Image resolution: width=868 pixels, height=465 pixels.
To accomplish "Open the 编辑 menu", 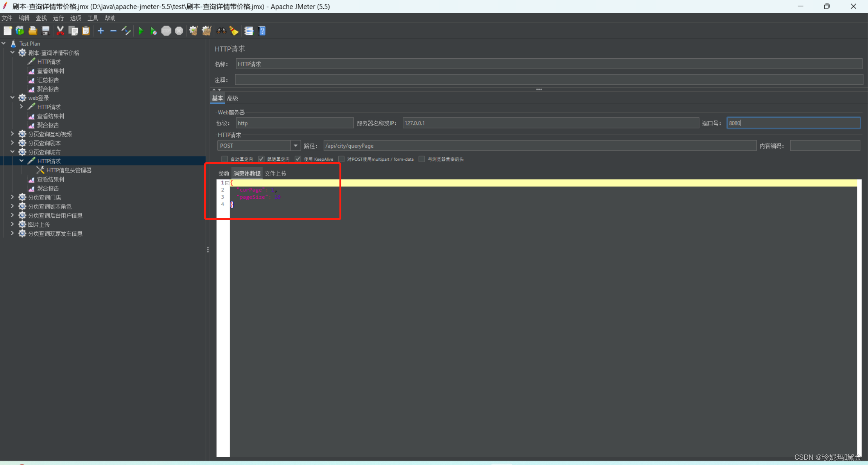I will (x=24, y=18).
